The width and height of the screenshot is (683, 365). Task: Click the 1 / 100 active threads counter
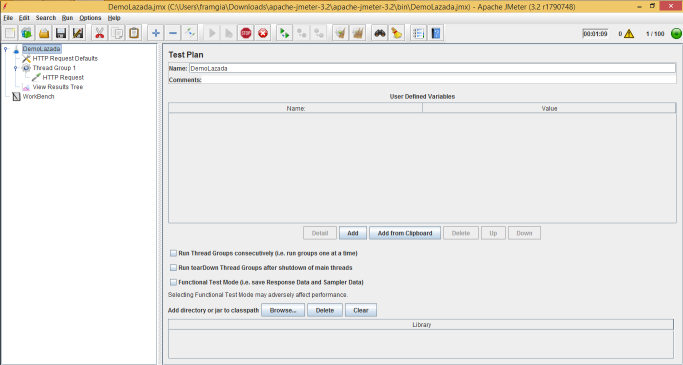(x=655, y=34)
